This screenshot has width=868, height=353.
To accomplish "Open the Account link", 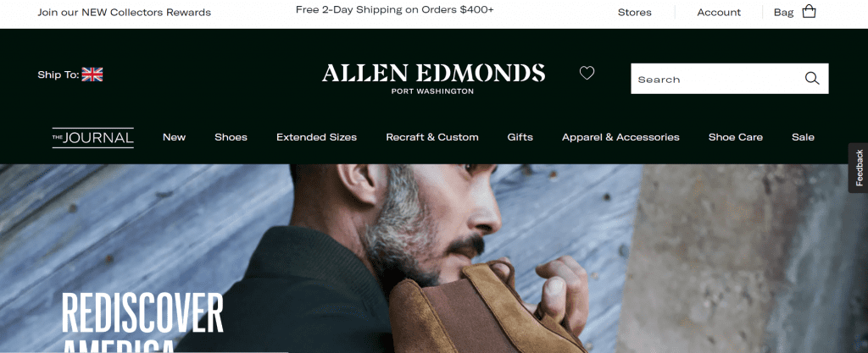I will (719, 12).
